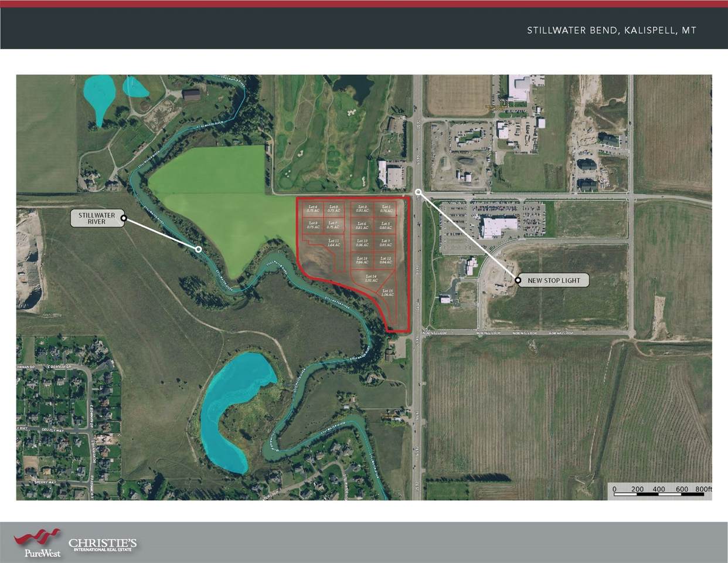Image resolution: width=728 pixels, height=563 pixels.
Task: Click the black dot on New Stop Light label
Action: click(x=518, y=280)
